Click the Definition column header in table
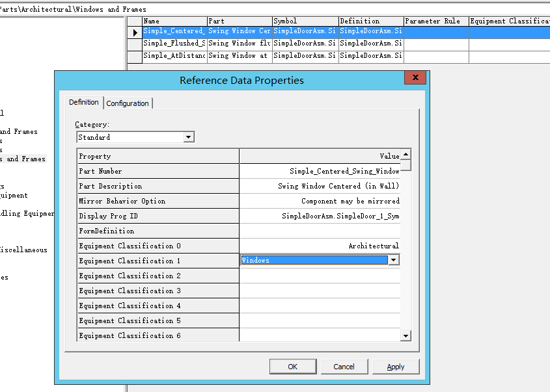Image resolution: width=550 pixels, height=392 pixels. point(371,21)
